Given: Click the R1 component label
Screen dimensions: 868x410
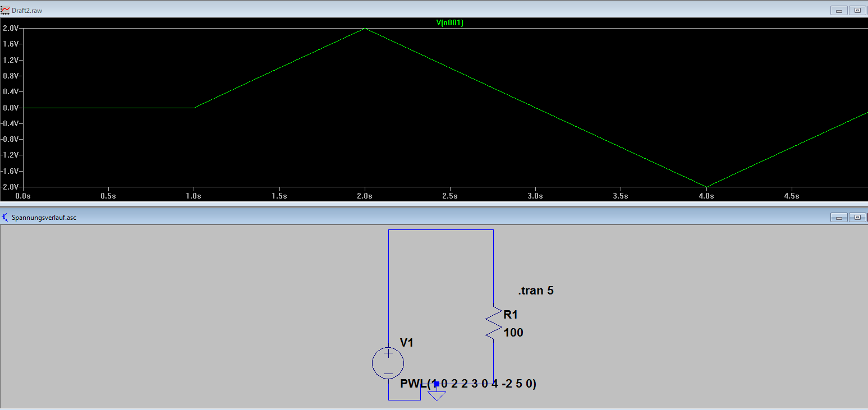Looking at the screenshot, I should click(x=511, y=315).
